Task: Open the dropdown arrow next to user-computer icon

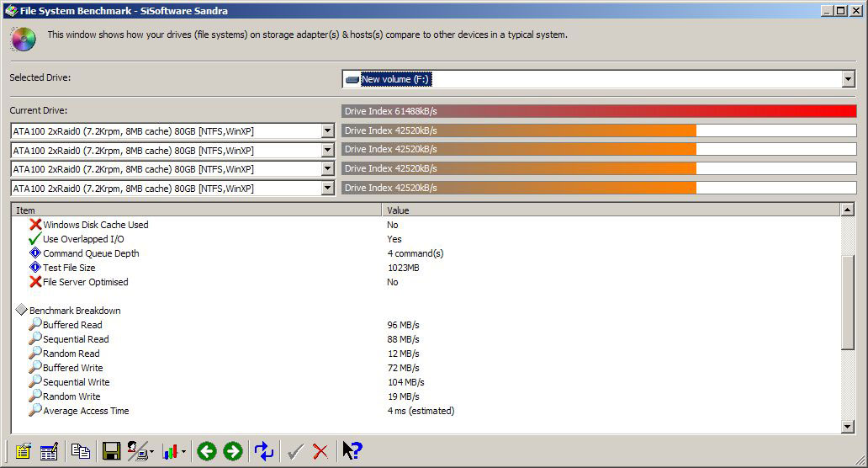Action: coord(151,452)
